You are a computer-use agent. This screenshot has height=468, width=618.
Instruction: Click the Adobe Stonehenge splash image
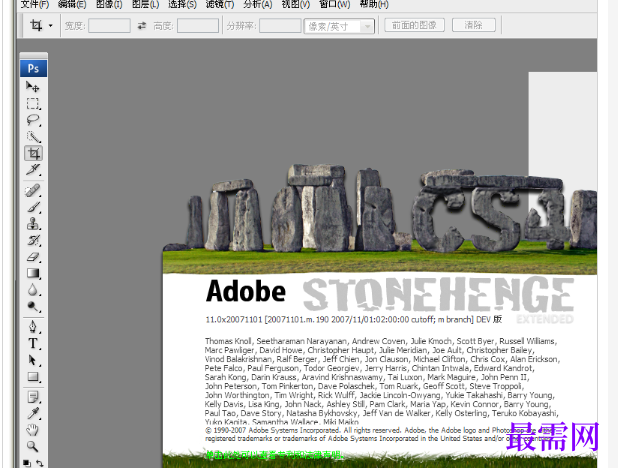tap(380, 315)
